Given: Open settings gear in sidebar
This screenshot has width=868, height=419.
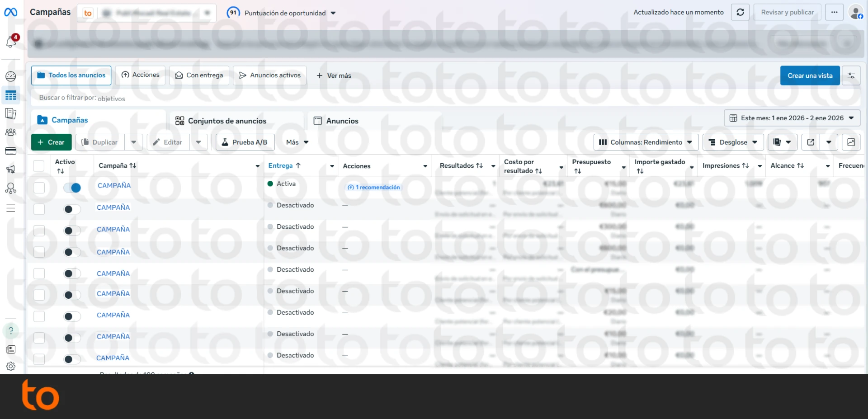Looking at the screenshot, I should 11,367.
